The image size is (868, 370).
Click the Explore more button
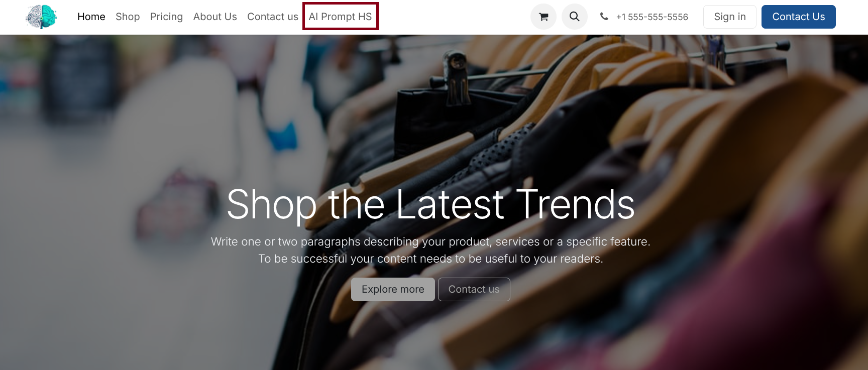[393, 289]
